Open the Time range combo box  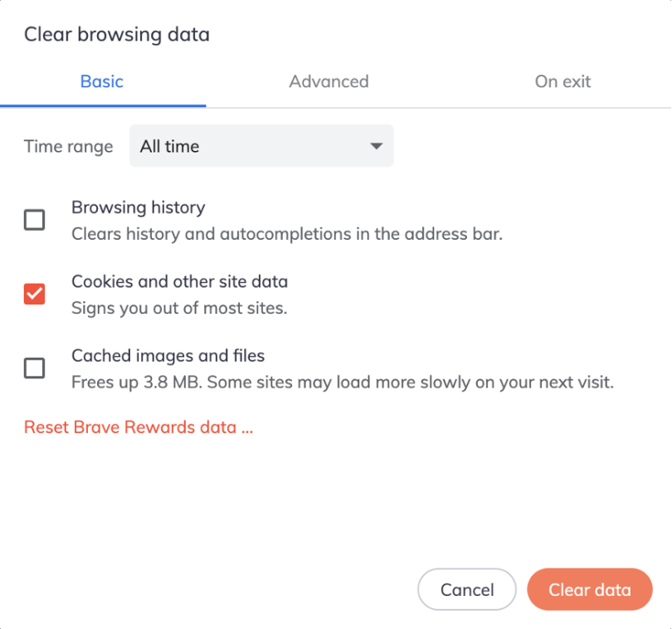[x=261, y=146]
